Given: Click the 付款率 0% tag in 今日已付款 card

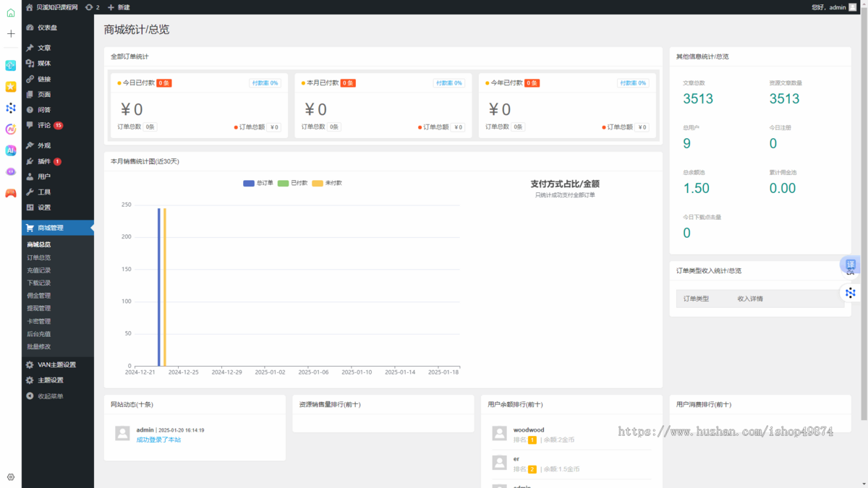Looking at the screenshot, I should 265,83.
